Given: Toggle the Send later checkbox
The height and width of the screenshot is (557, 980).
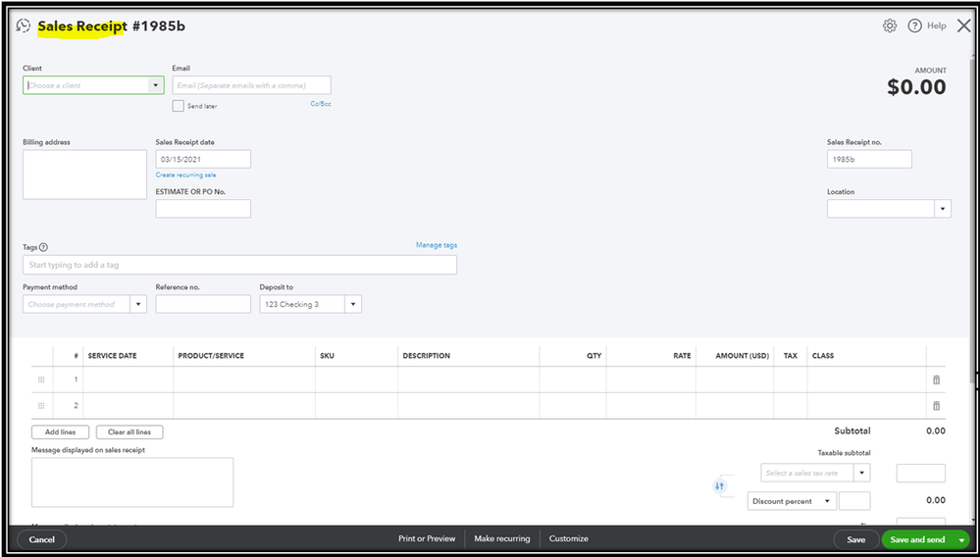Looking at the screenshot, I should (179, 106).
